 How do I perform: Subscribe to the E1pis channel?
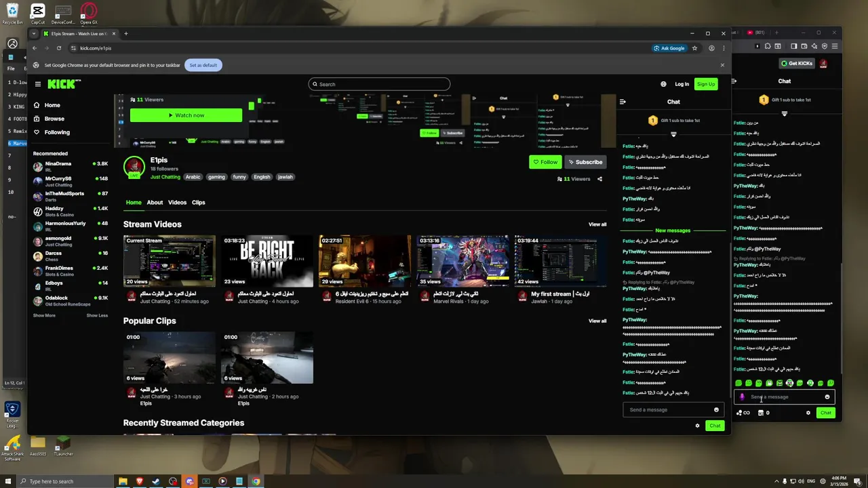pyautogui.click(x=585, y=162)
